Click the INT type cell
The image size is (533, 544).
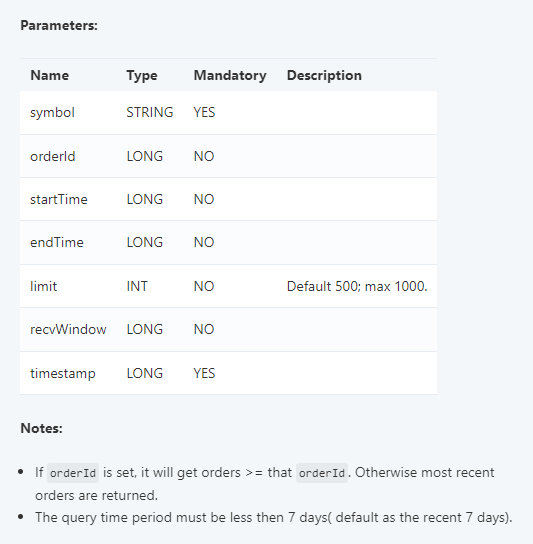tap(137, 287)
